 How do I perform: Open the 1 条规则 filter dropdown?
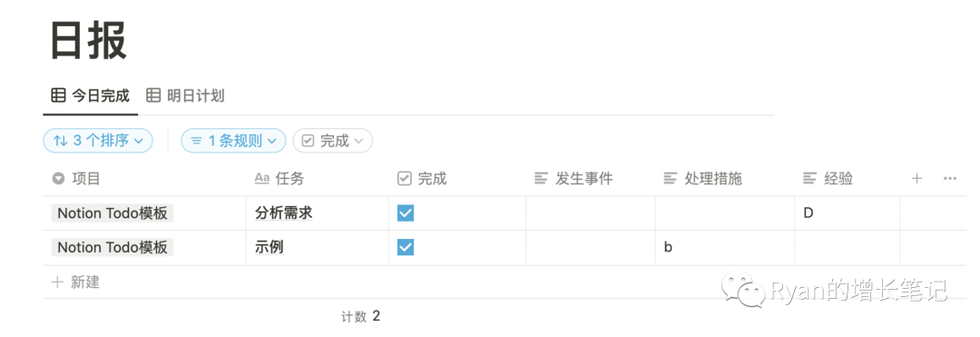pos(233,141)
